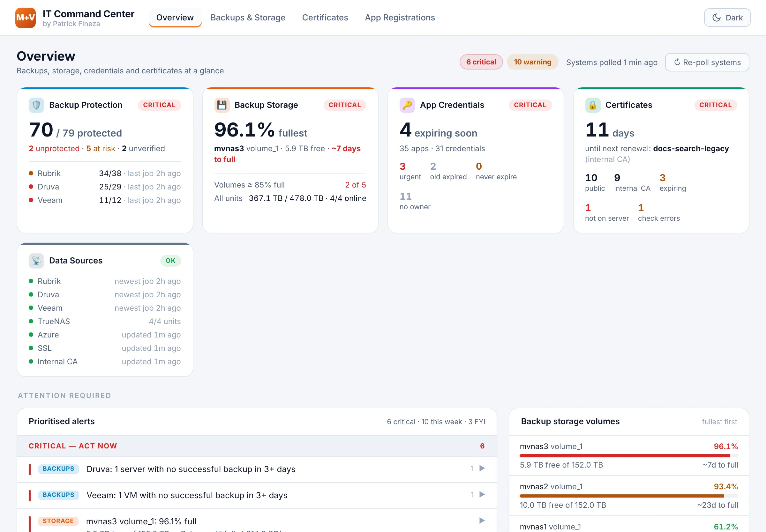Expand the Druva no successful backup alert
The height and width of the screenshot is (532, 766).
coord(257,469)
